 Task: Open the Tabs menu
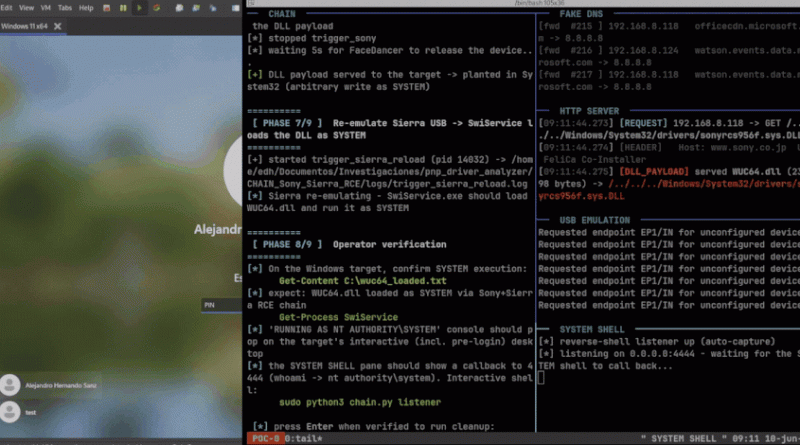click(65, 8)
